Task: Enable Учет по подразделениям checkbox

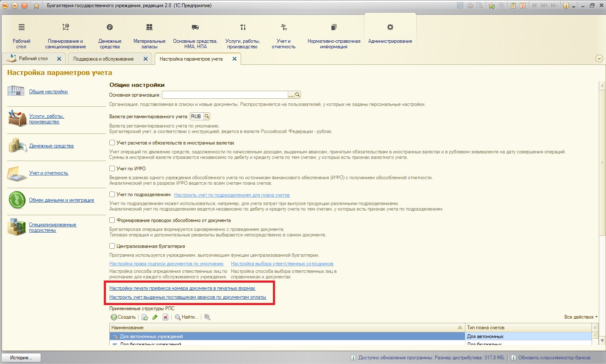Action: [112, 194]
